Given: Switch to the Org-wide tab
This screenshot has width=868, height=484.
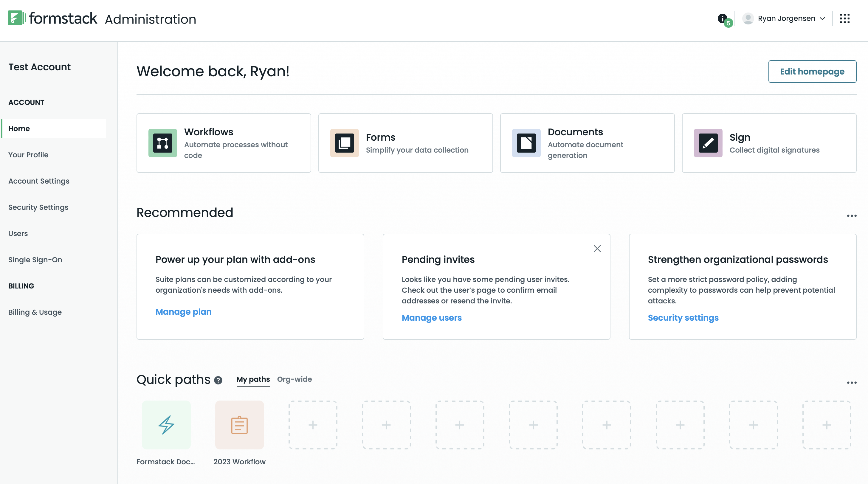Looking at the screenshot, I should point(294,379).
